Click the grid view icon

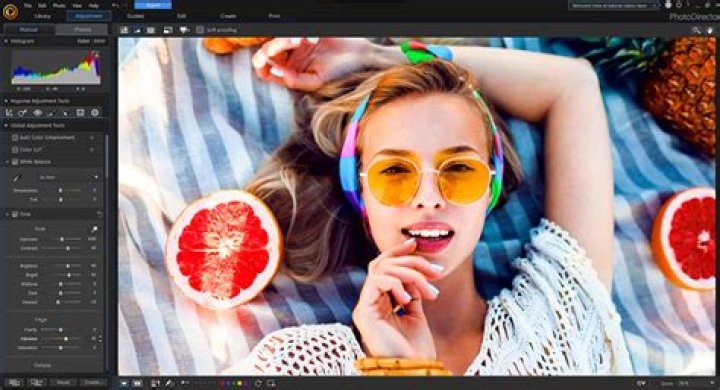pyautogui.click(x=151, y=30)
